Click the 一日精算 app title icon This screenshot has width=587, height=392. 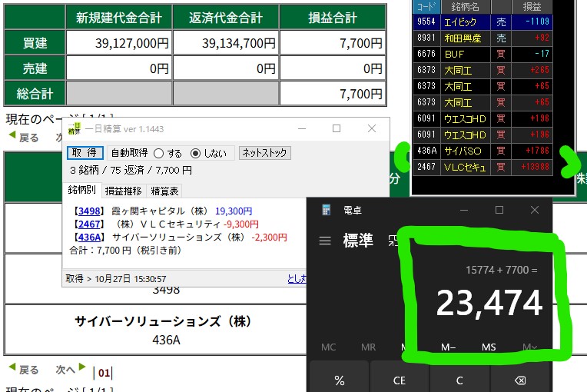click(x=75, y=129)
